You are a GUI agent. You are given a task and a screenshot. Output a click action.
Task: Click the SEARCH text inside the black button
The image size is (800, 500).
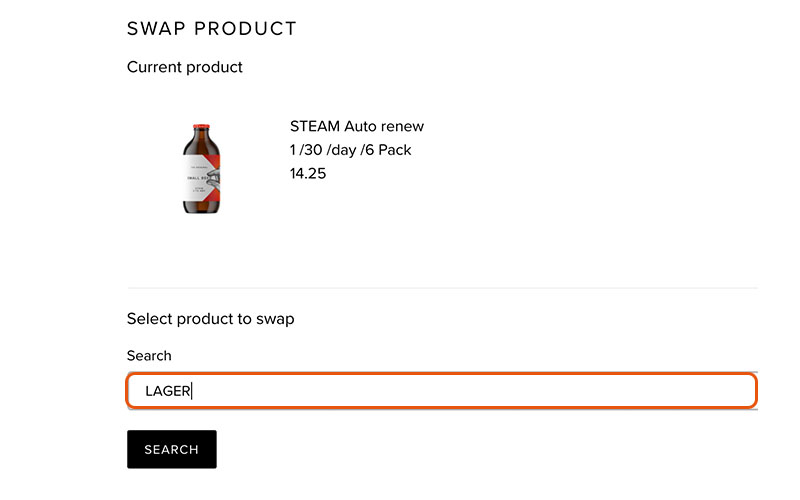[x=171, y=449]
